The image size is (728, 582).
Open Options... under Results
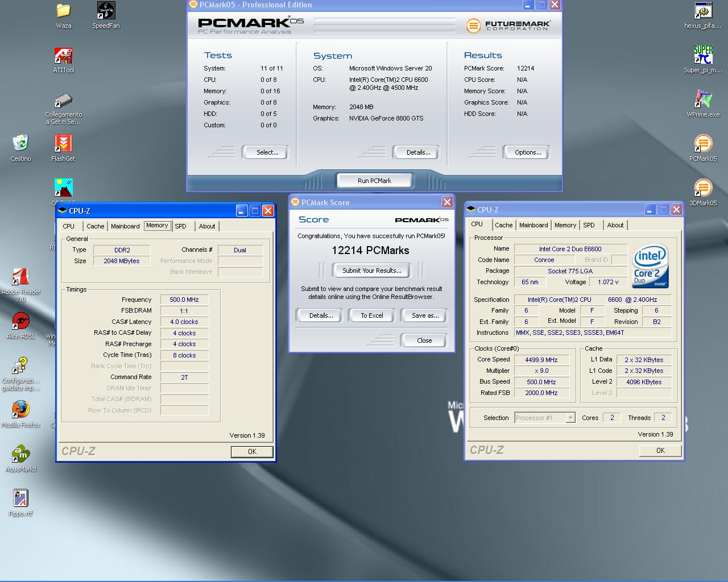[x=528, y=152]
